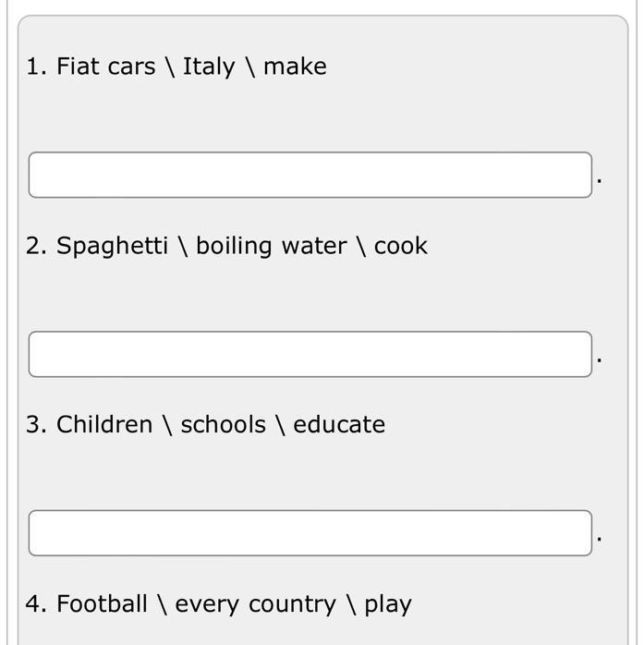This screenshot has width=644, height=645.
Task: Click the word 'cook' in question 2
Action: point(401,246)
